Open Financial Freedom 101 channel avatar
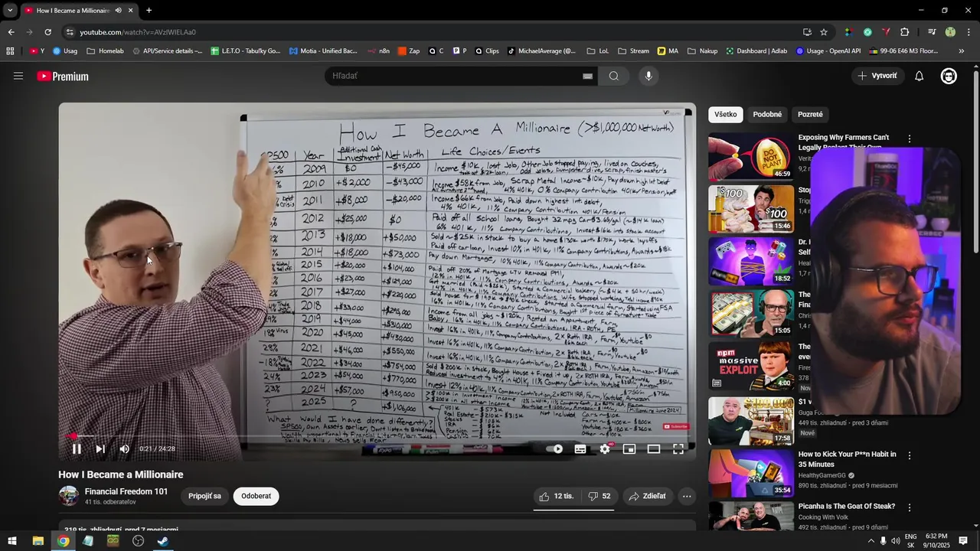The width and height of the screenshot is (980, 551). (69, 496)
